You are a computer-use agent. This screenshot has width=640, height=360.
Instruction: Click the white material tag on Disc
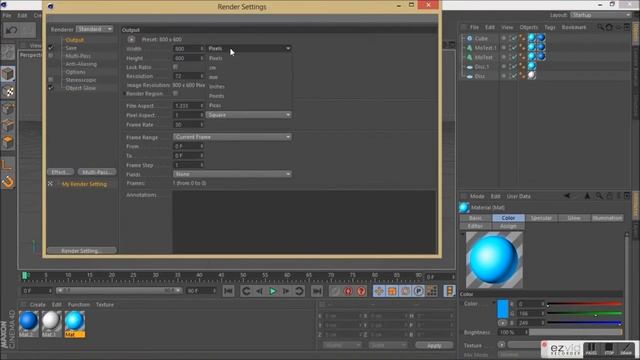[x=531, y=76]
